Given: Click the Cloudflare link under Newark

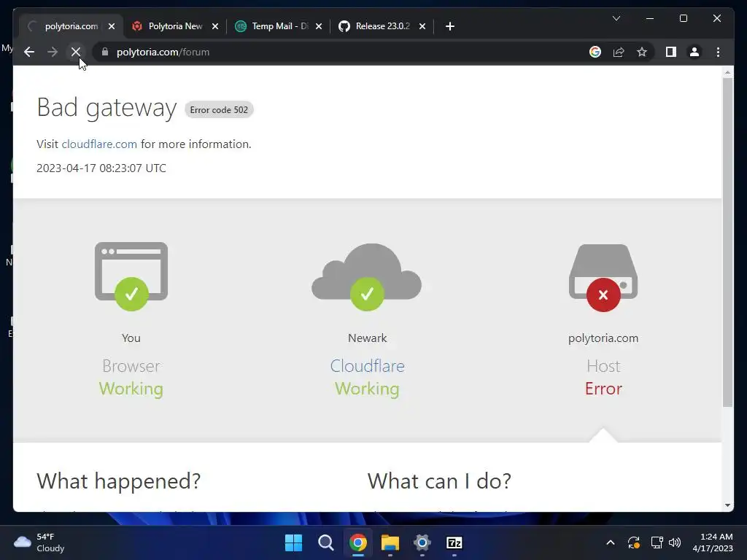Looking at the screenshot, I should (368, 366).
